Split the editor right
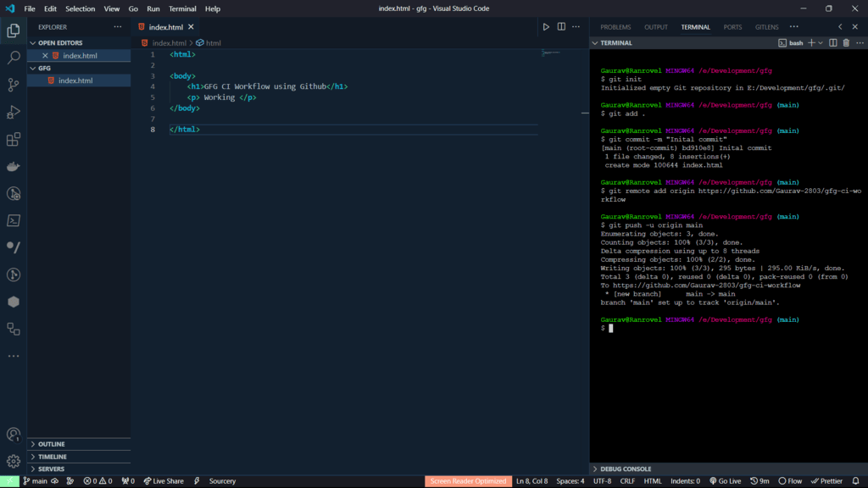Image resolution: width=868 pixels, height=488 pixels. (561, 27)
